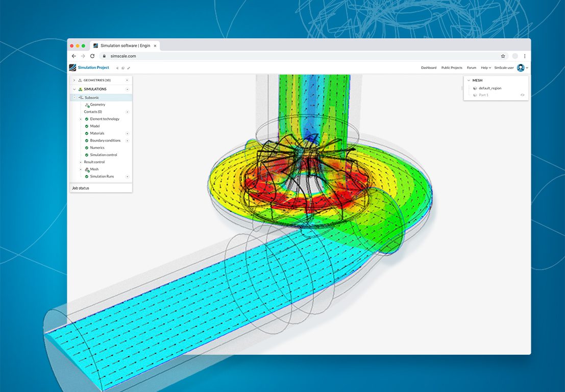Select the Subsonic simulation row

tap(101, 97)
